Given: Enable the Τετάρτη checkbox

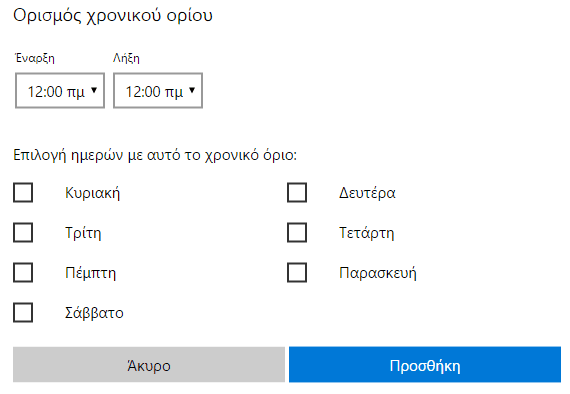Looking at the screenshot, I should click(297, 232).
